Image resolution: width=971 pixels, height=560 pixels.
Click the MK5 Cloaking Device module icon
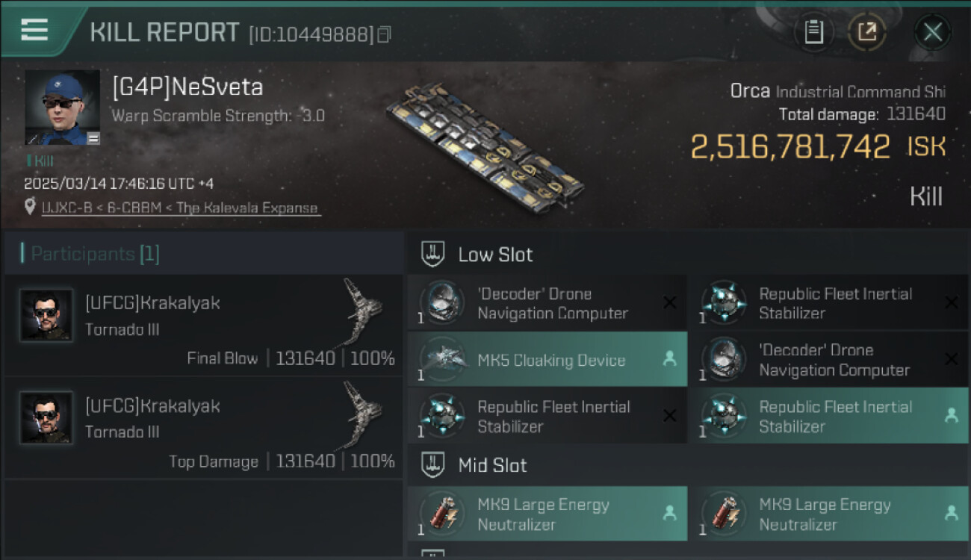point(442,359)
